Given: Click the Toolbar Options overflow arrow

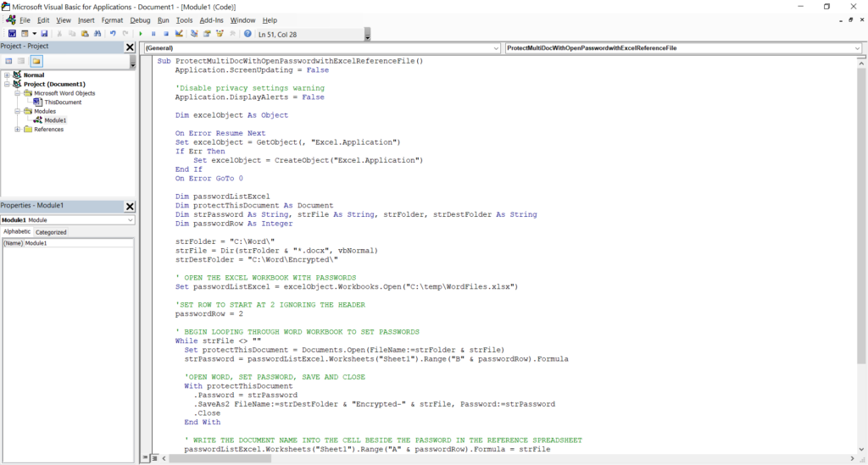Looking at the screenshot, I should (368, 36).
